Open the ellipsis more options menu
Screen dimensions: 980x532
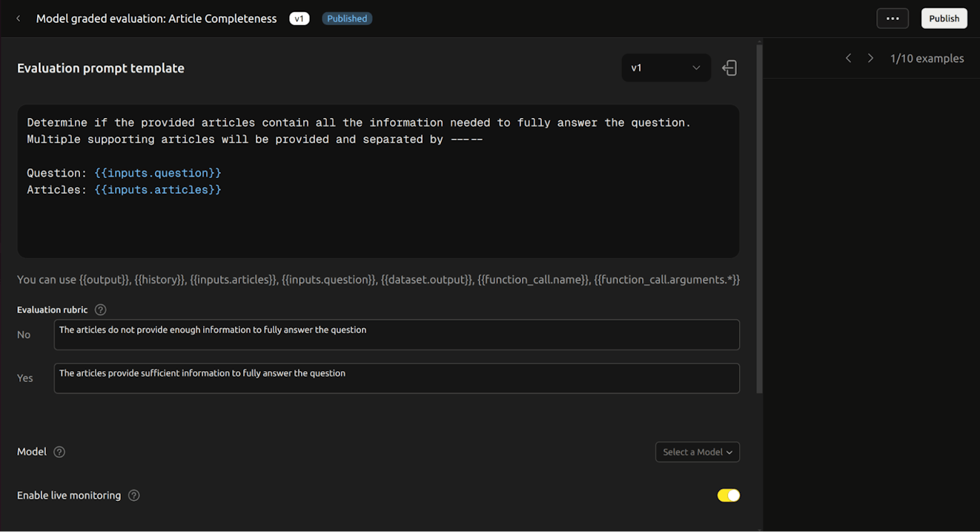892,19
